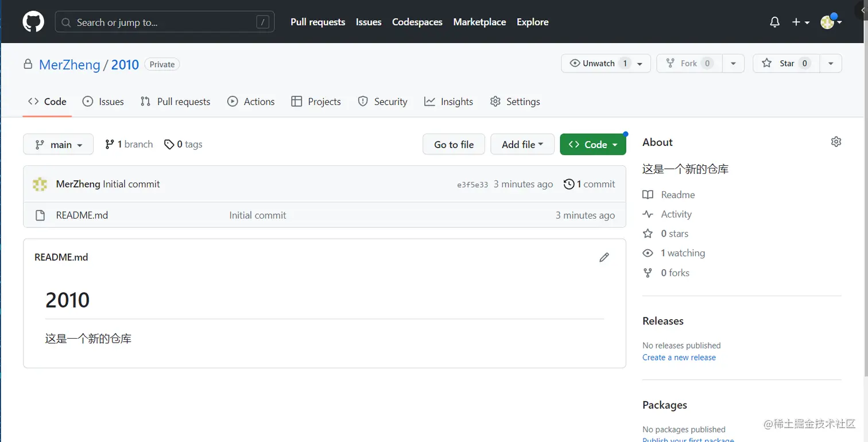Open the README.md file link
The width and height of the screenshot is (868, 442).
tap(82, 215)
